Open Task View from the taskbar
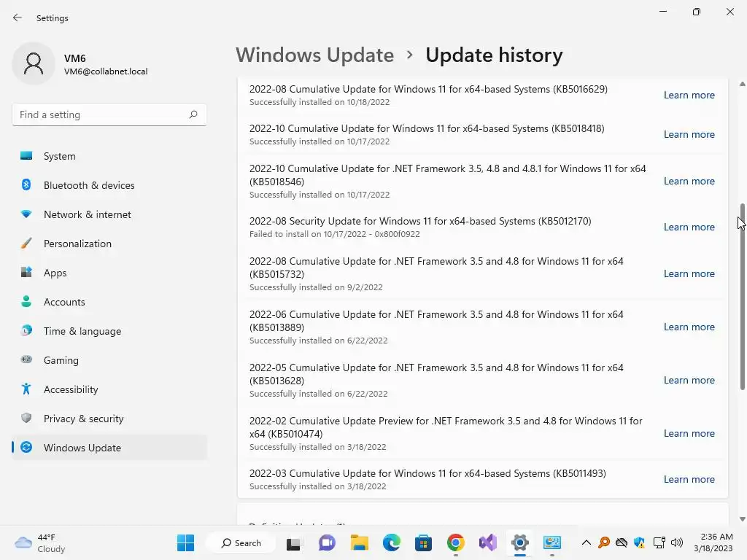Viewport: 747px width, 560px height. pyautogui.click(x=293, y=542)
